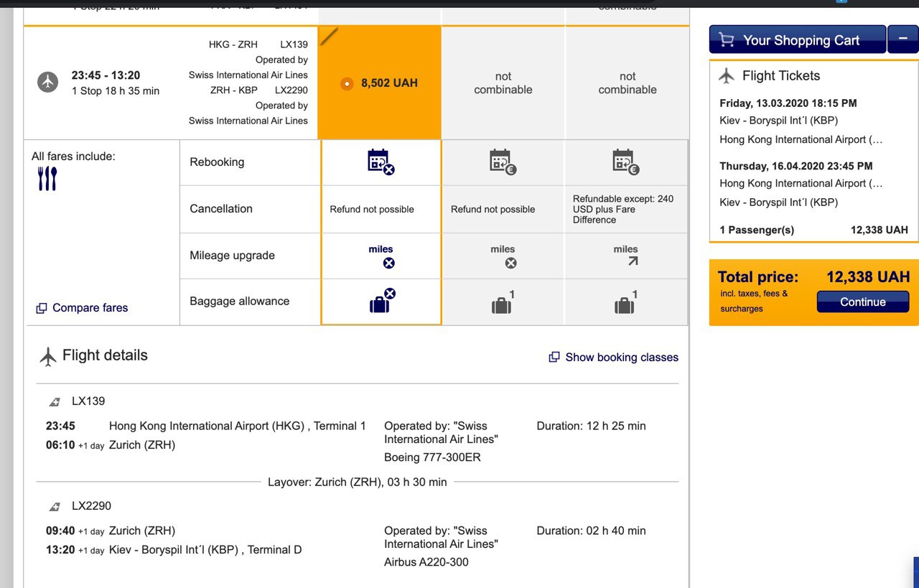The height and width of the screenshot is (588, 919).
Task: Click the one-bag suitcase icon in middle column
Action: tap(503, 302)
